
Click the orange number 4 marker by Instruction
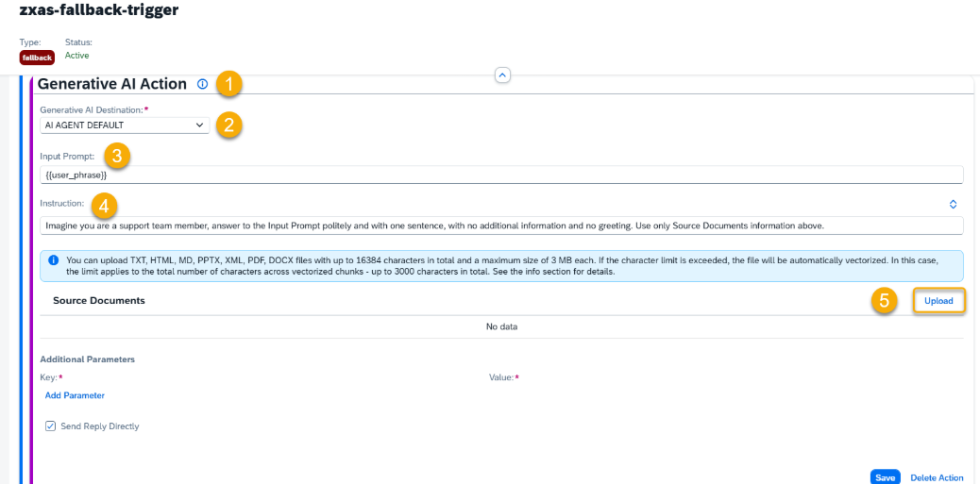pyautogui.click(x=104, y=204)
